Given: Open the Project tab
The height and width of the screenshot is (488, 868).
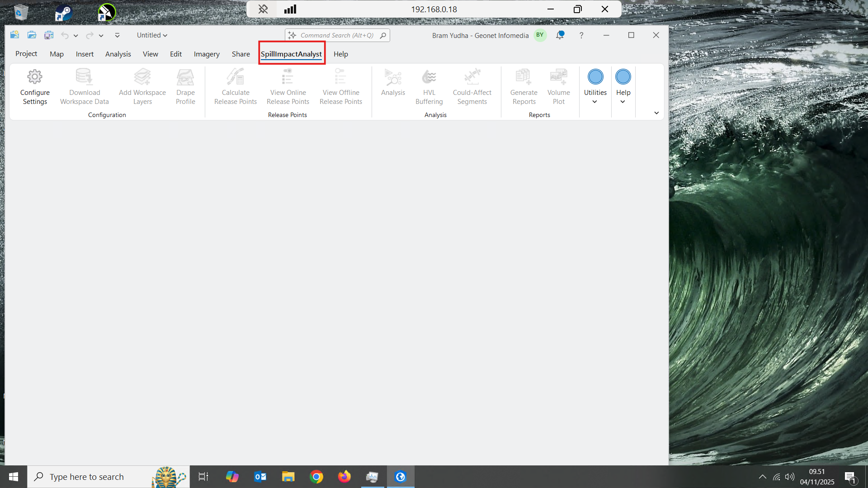Looking at the screenshot, I should coord(26,54).
